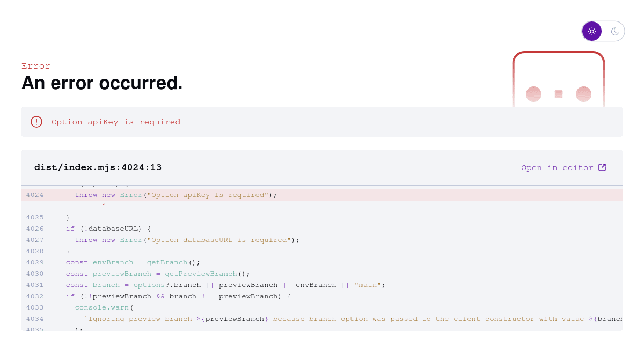Click line number 4031 in the gutter
Image resolution: width=644 pixels, height=338 pixels.
35,285
